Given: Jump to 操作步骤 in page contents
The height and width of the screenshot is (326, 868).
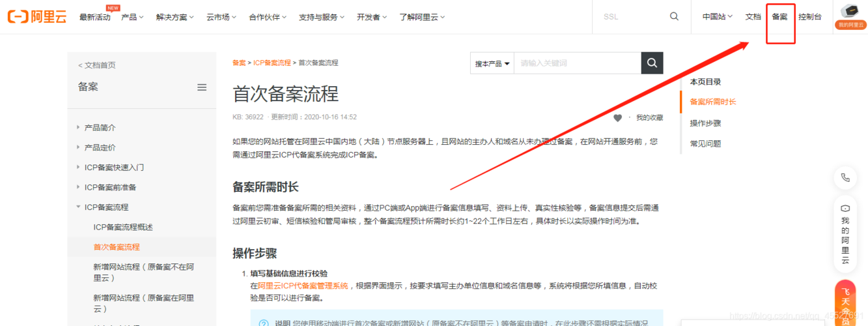Looking at the screenshot, I should coord(705,123).
